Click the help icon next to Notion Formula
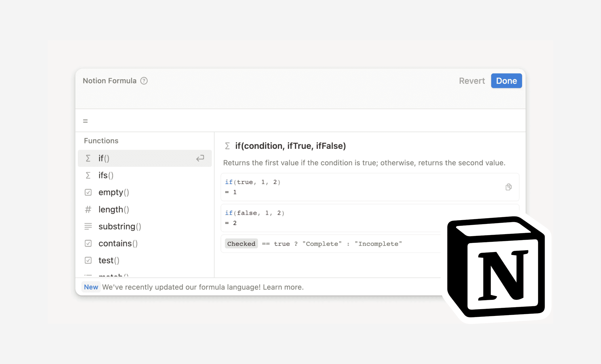Screen dimensions: 601x364 click(144, 81)
